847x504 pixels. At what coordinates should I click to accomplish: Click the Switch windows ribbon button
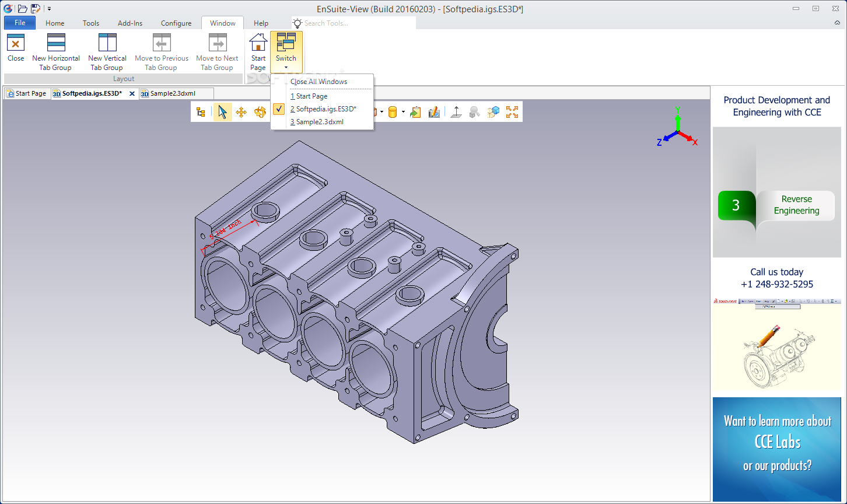[286, 52]
